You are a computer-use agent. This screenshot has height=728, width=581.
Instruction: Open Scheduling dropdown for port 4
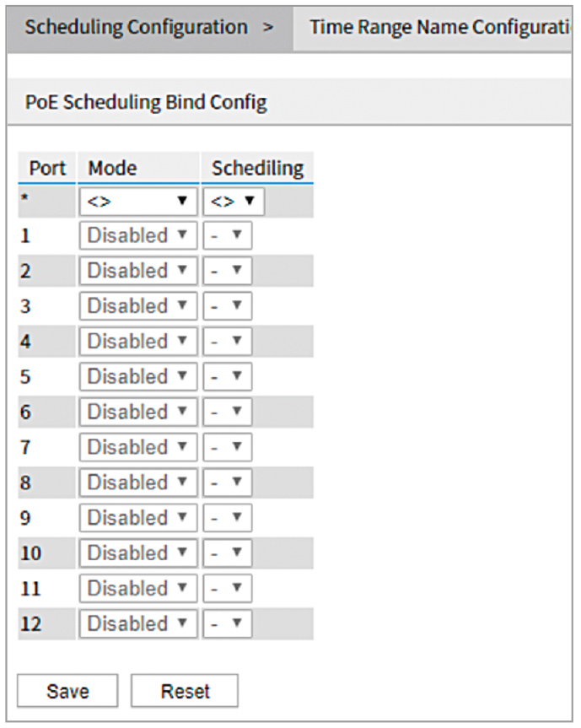[227, 342]
